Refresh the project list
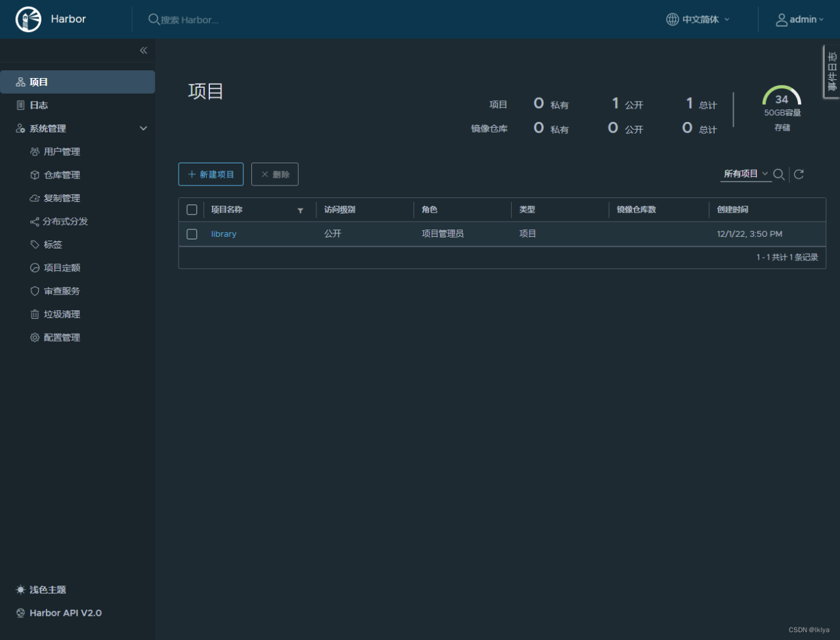Screen dimensions: 840x640 [799, 174]
